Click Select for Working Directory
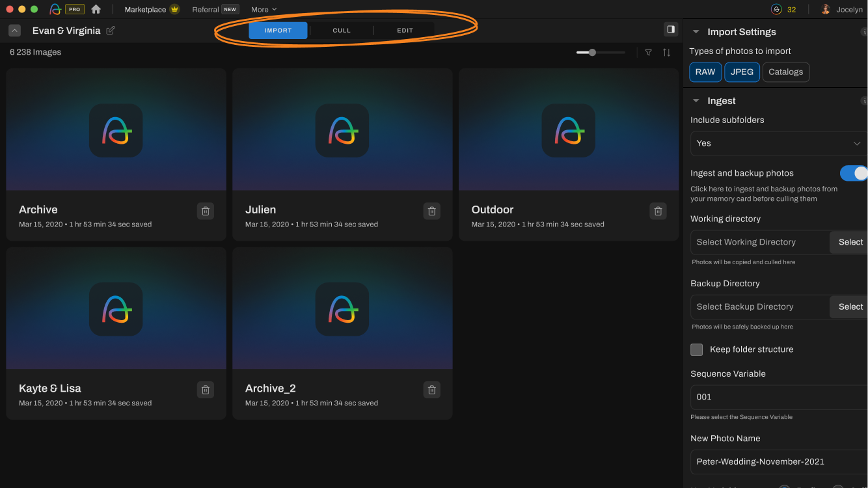Screen dimensions: 868x488 pyautogui.click(x=850, y=242)
